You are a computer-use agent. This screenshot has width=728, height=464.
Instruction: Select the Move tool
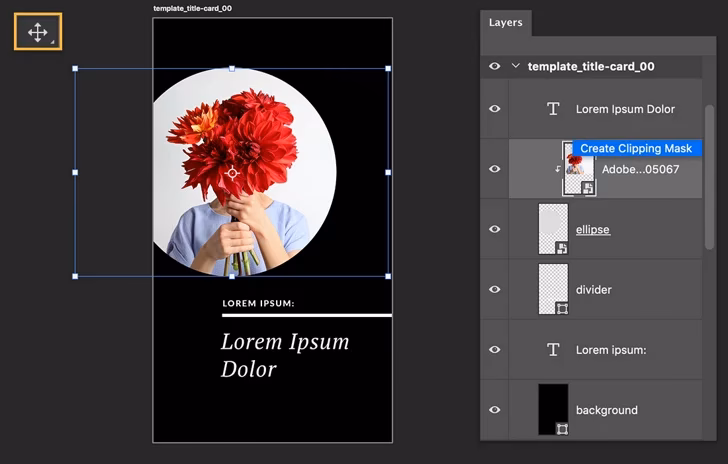[x=38, y=32]
